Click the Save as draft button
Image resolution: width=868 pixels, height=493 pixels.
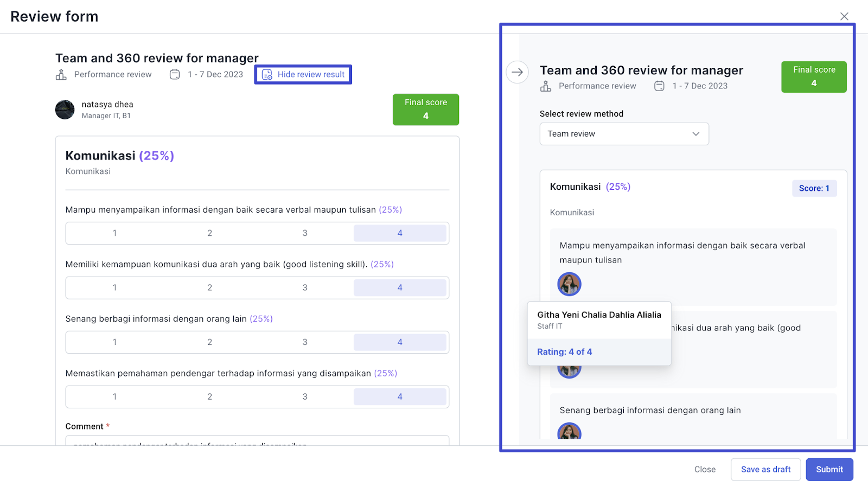click(x=765, y=470)
